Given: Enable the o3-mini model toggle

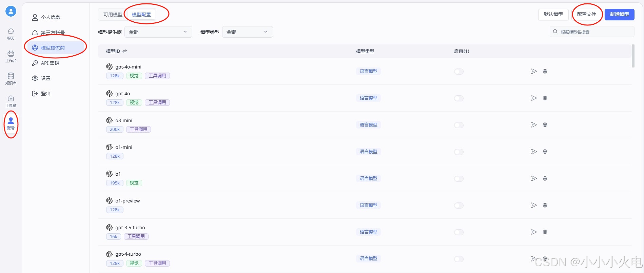Looking at the screenshot, I should coord(458,125).
